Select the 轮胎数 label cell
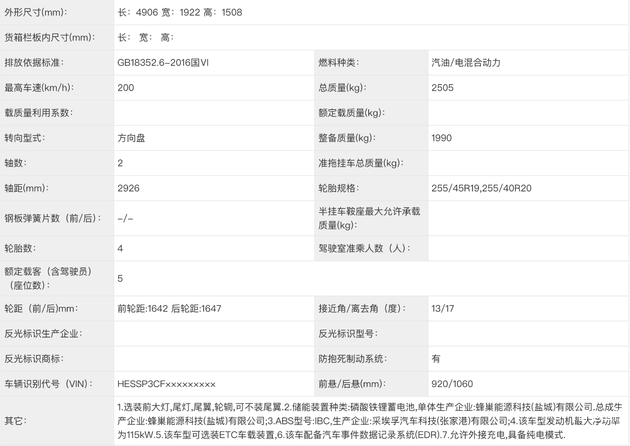Screen dimensions: 630x446 (26, 248)
